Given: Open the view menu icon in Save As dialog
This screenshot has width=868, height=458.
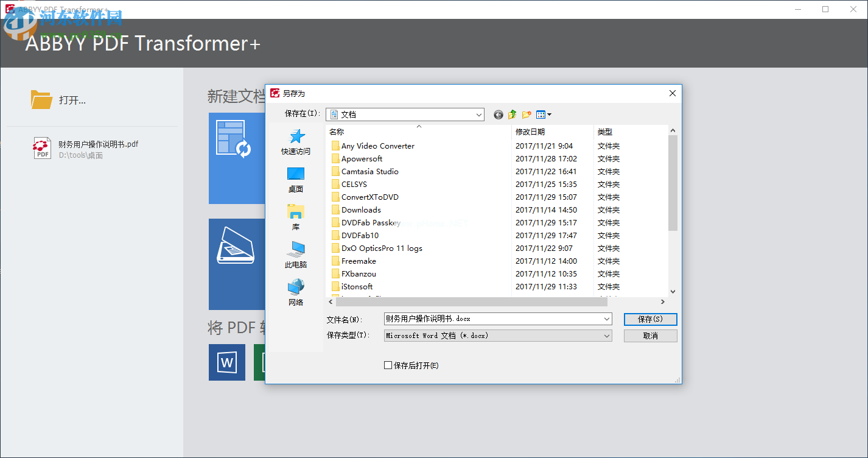Looking at the screenshot, I should pos(544,114).
